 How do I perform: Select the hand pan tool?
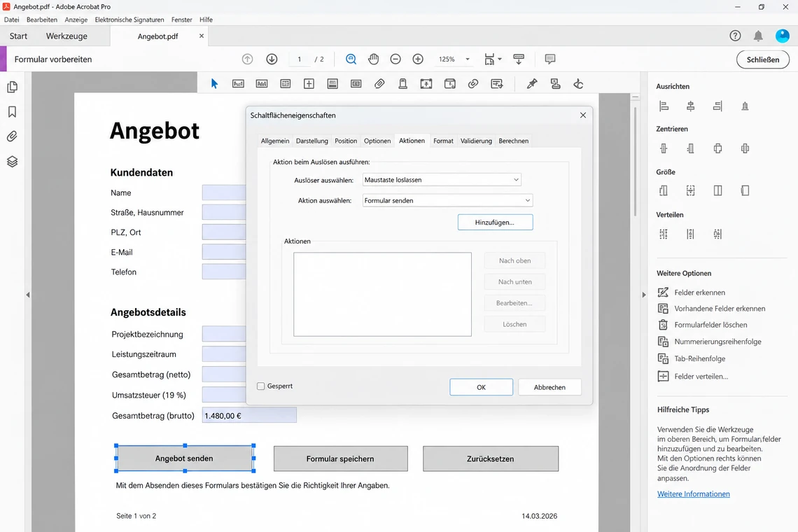click(374, 59)
